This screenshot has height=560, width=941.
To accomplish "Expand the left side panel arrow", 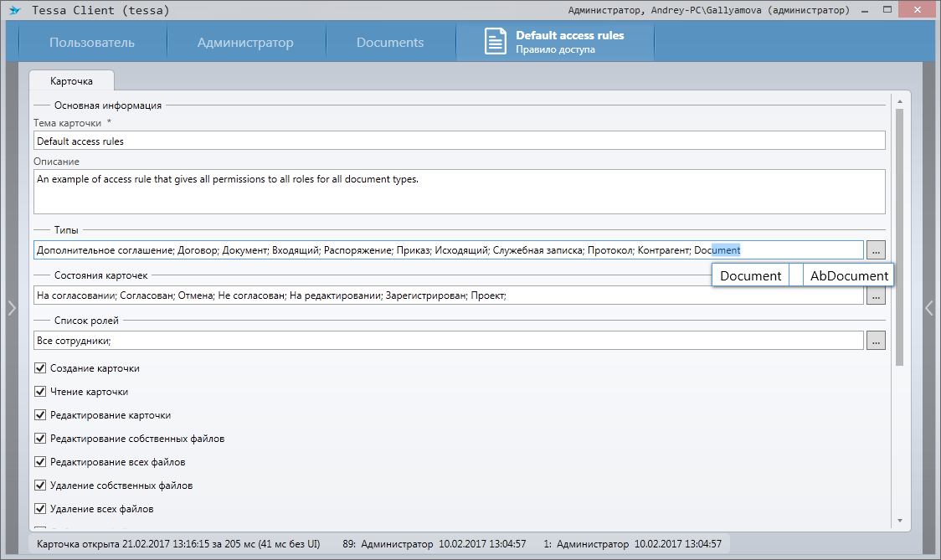I will click(11, 308).
